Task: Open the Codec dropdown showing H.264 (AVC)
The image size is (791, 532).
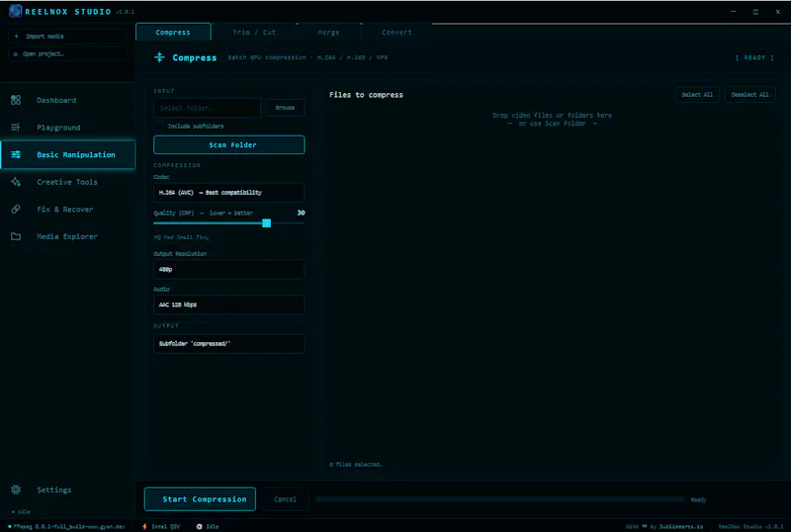Action: pyautogui.click(x=228, y=192)
